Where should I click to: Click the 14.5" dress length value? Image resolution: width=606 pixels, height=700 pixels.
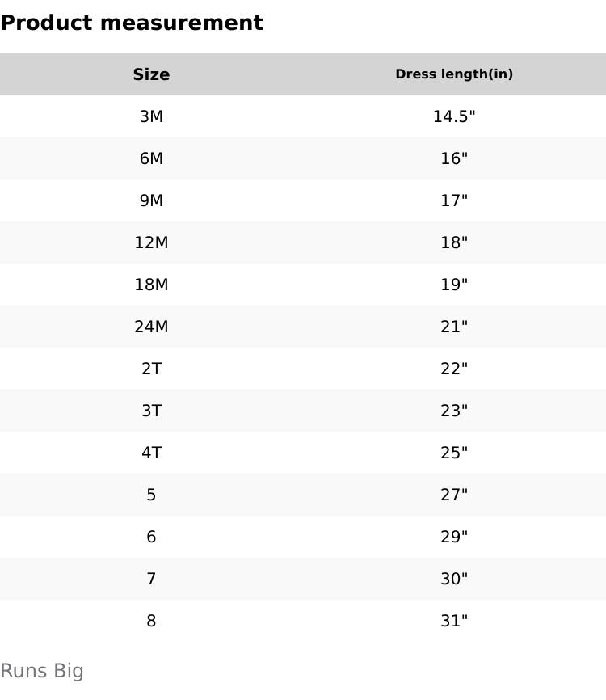pos(454,116)
